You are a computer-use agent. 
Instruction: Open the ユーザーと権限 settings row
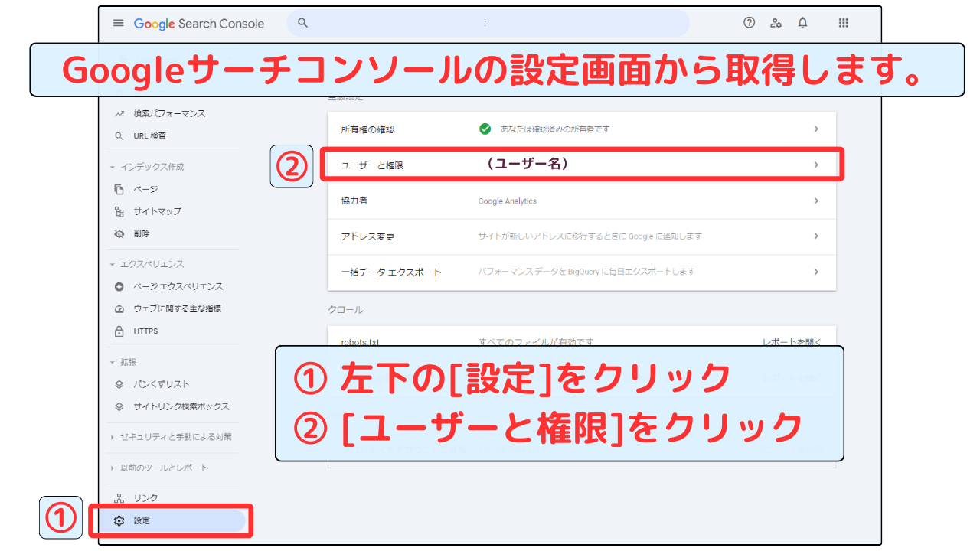tap(582, 165)
